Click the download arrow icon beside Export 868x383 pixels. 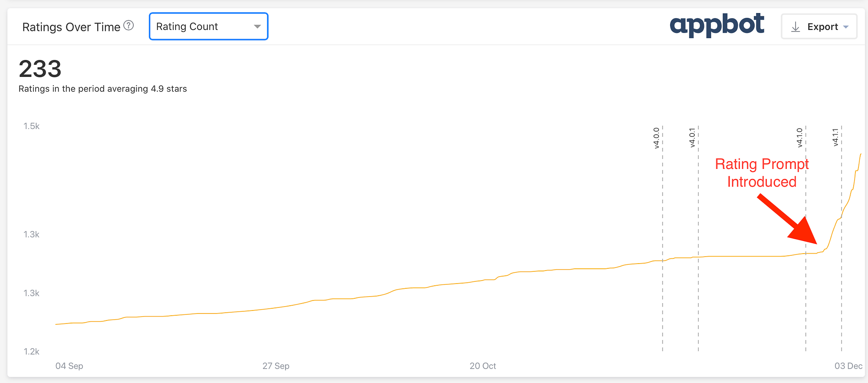click(796, 27)
